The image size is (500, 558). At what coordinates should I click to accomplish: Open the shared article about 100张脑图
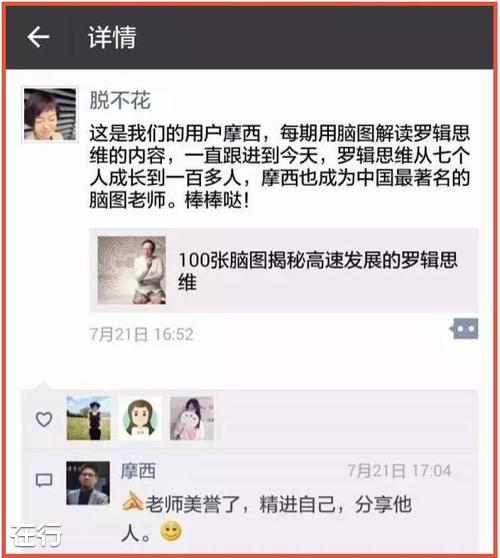(284, 270)
